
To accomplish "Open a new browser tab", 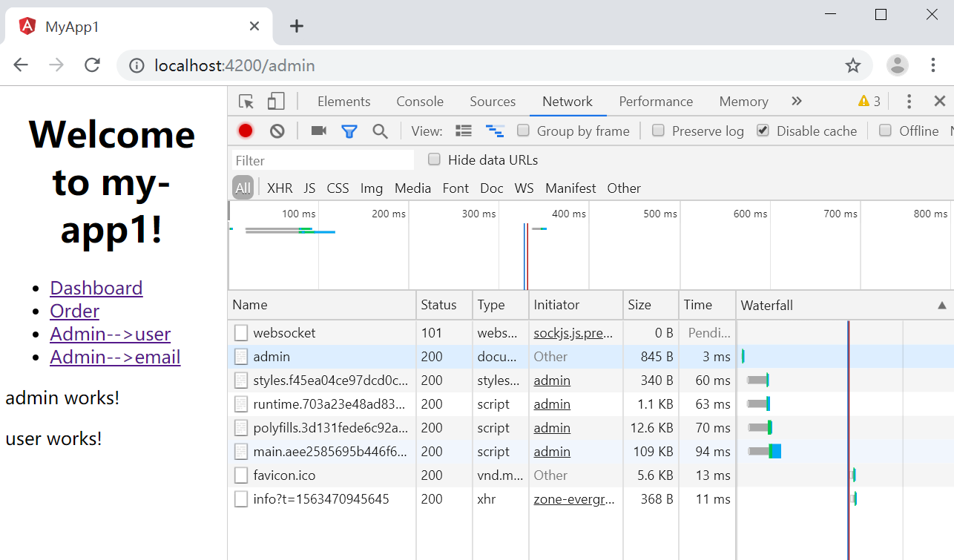I will 297,27.
